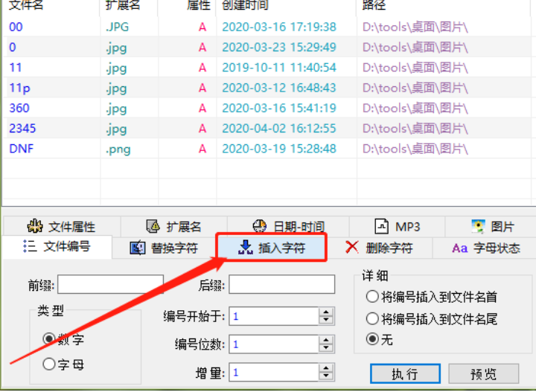Increase the 增量 spinner value
This screenshot has height=392, width=536.
[x=325, y=368]
